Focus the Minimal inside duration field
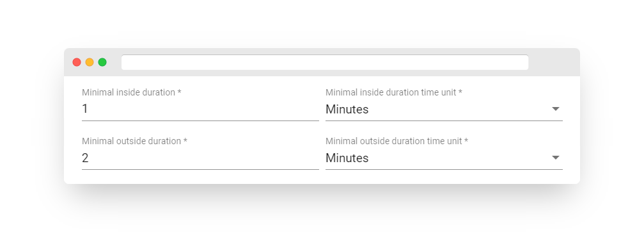This screenshot has width=644, height=232. click(x=200, y=109)
